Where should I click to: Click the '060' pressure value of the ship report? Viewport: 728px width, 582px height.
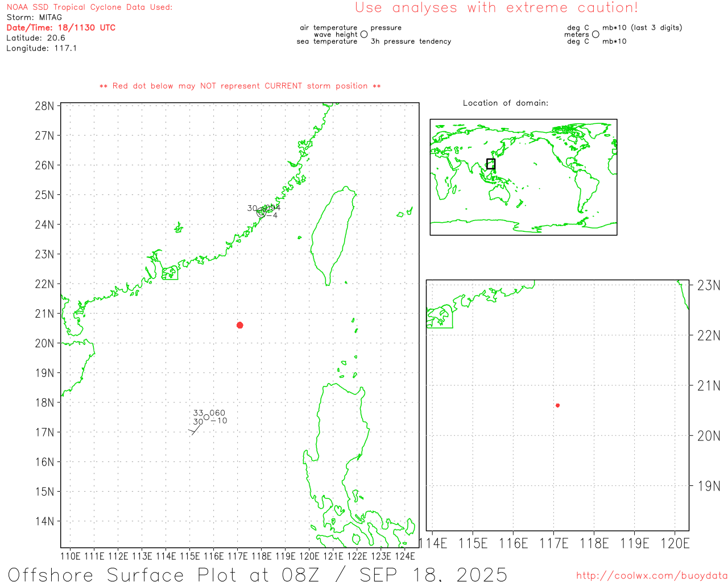tap(217, 413)
